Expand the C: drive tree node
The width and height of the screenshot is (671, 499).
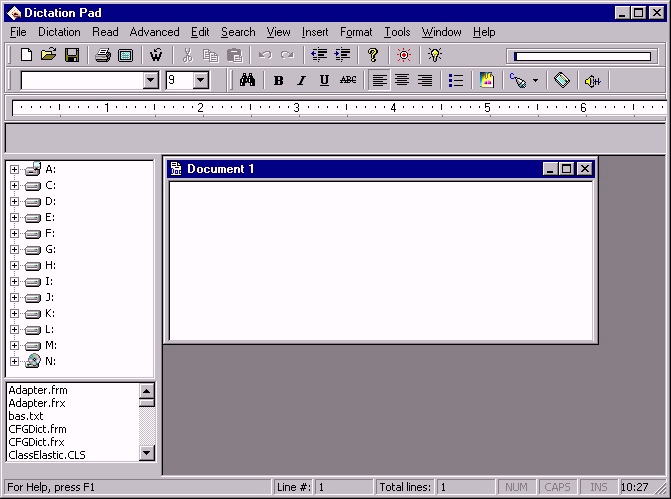tap(15, 186)
